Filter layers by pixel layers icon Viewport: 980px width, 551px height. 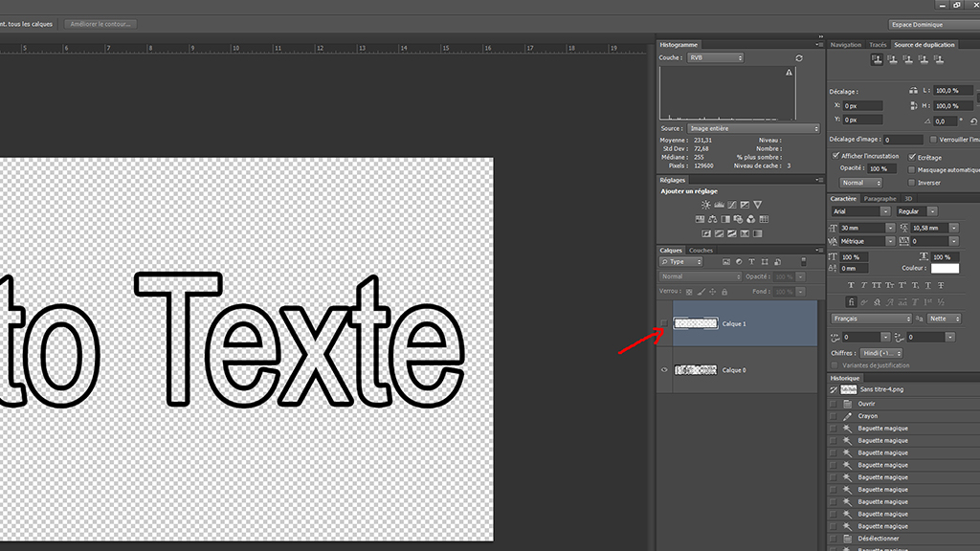click(725, 262)
